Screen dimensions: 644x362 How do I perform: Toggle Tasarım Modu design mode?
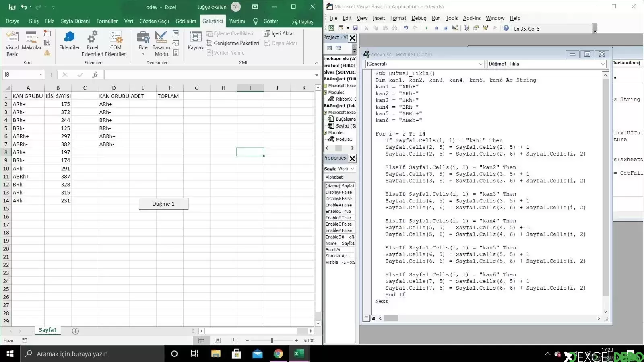[x=161, y=44]
